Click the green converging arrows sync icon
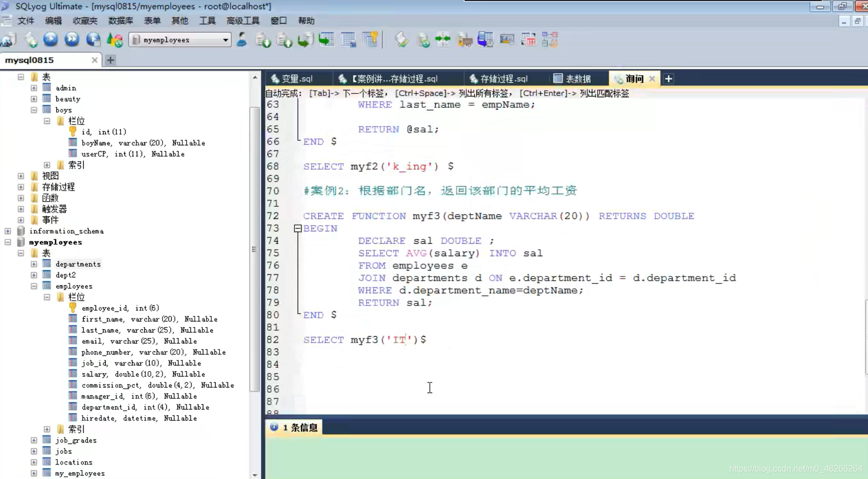Image resolution: width=868 pixels, height=479 pixels. click(443, 40)
